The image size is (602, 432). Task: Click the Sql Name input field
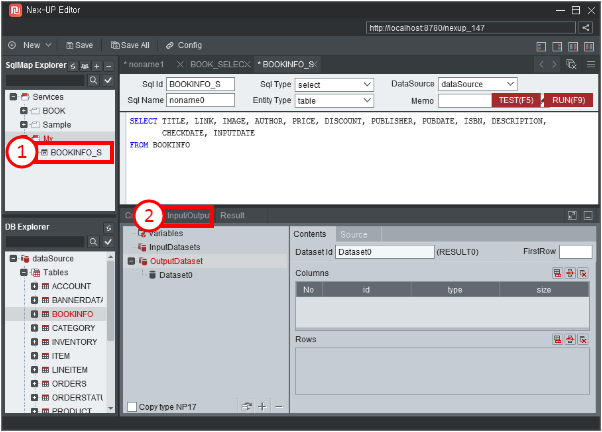coord(200,100)
